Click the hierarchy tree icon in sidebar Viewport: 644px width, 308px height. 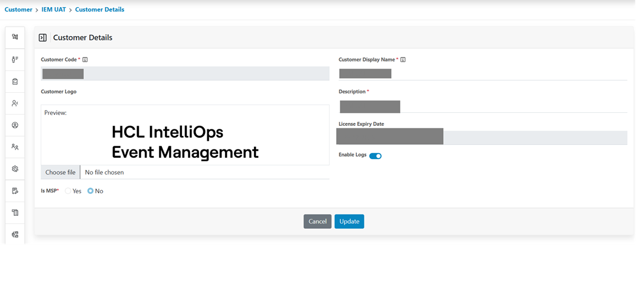pyautogui.click(x=15, y=37)
